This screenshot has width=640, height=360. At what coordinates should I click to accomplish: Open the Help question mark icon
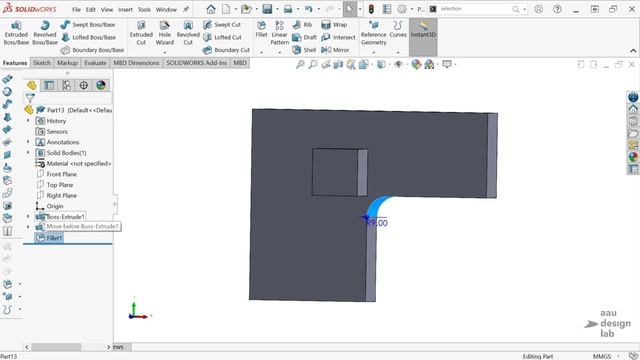(x=557, y=9)
